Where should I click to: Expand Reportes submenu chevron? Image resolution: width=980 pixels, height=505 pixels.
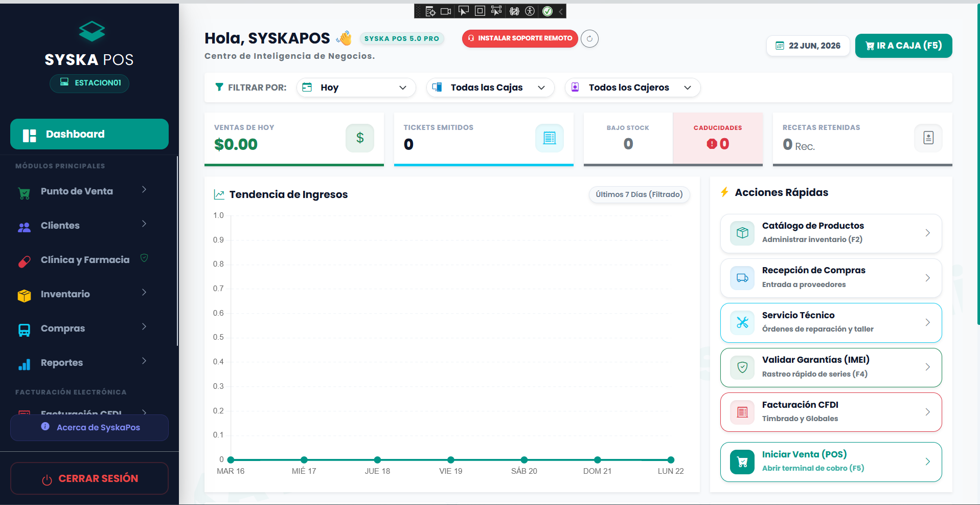click(144, 361)
